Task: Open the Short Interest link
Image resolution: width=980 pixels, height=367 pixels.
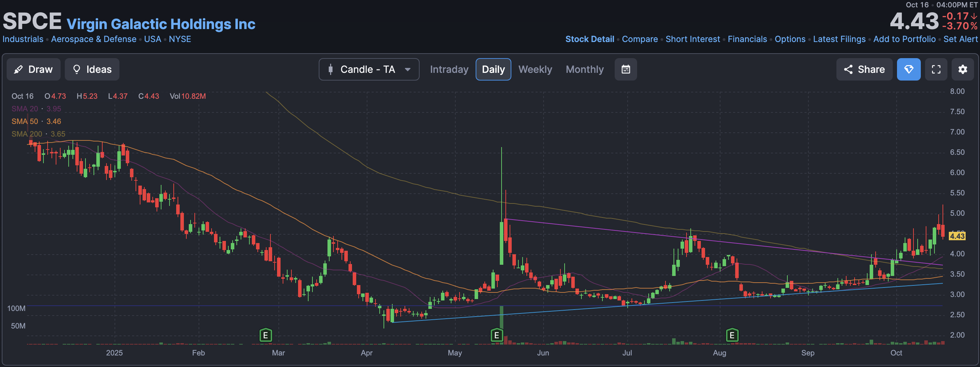Action: (x=692, y=39)
